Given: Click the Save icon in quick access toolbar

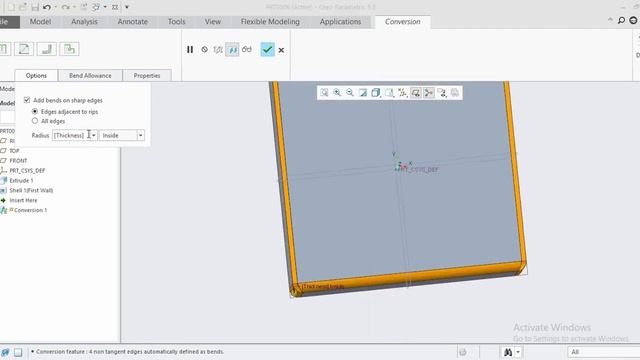Looking at the screenshot, I should (35, 7).
